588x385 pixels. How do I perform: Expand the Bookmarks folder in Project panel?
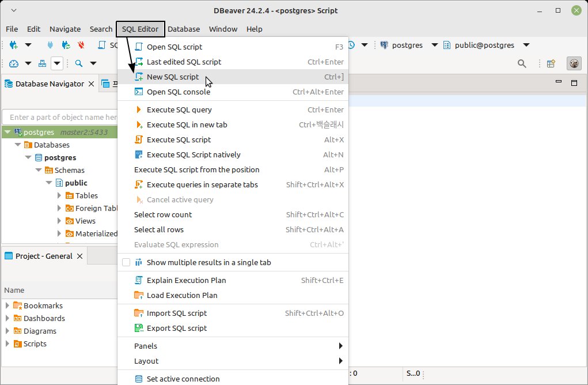7,305
